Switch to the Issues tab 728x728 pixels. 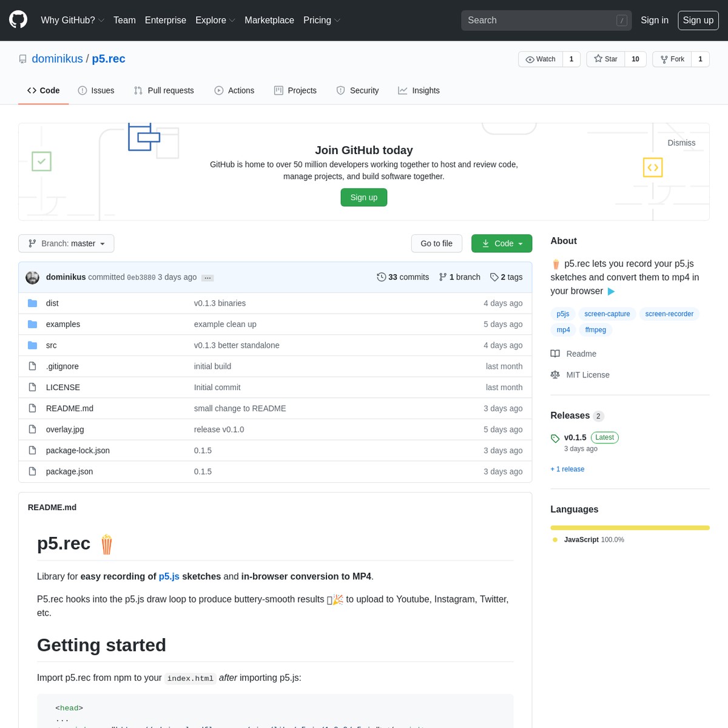(x=96, y=90)
